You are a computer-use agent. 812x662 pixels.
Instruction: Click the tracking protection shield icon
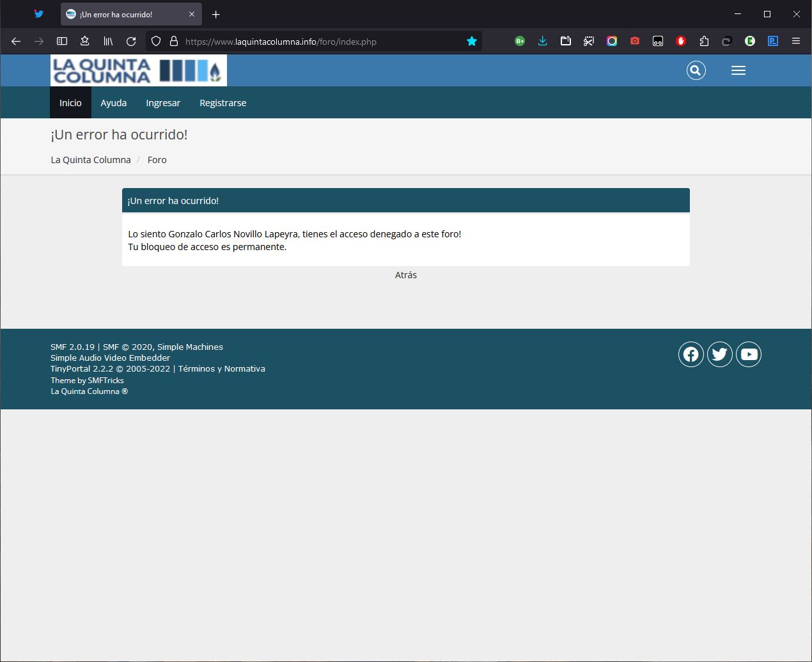coord(156,42)
